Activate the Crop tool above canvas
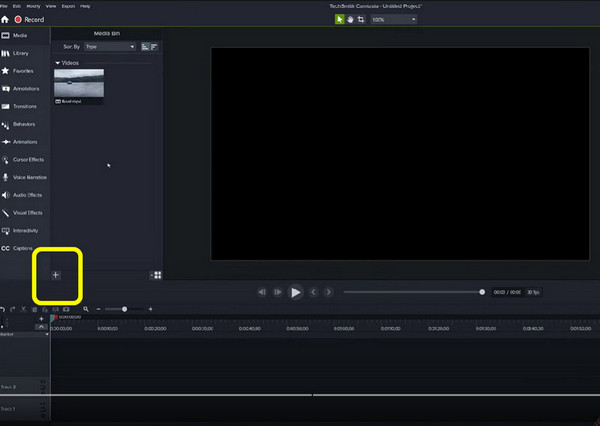The image size is (600, 426). tap(361, 20)
